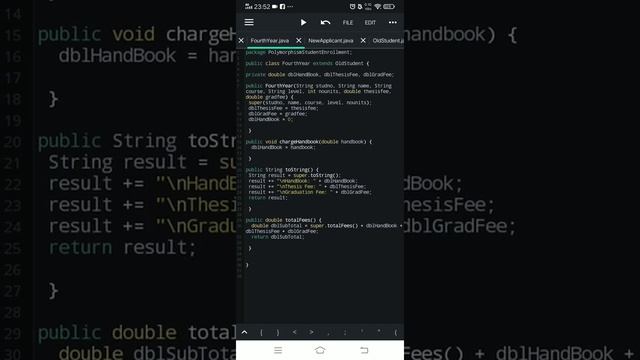Place cursor on the '\nGraduation Fee: ' result line

point(310,192)
